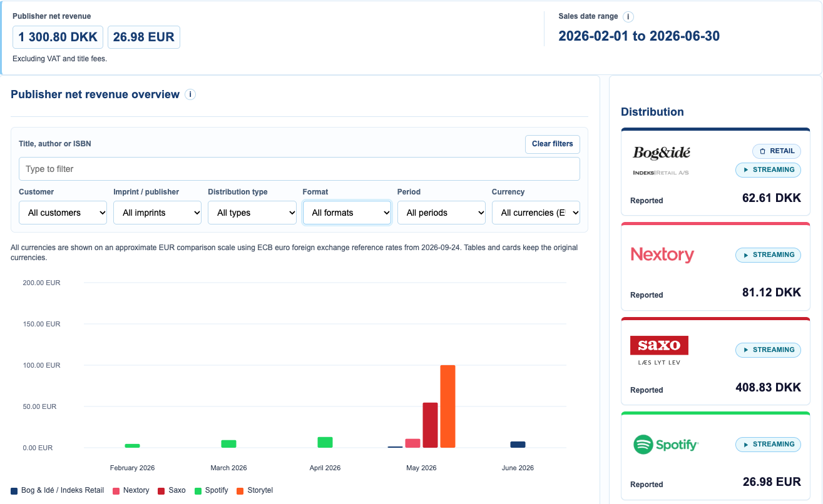Screen dimensions: 823x504
Task: Click the 62.61 DKK amount on Bog & Idé card
Action: coord(772,198)
